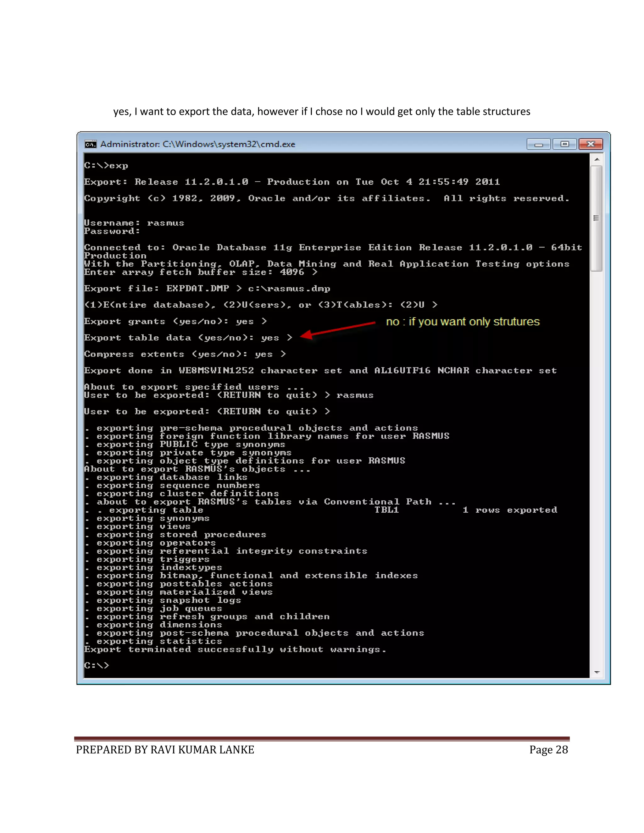Screen dimensions: 644x833
Task: Click the 'Compress extents (yes/no): yes' line
Action: 185,354
